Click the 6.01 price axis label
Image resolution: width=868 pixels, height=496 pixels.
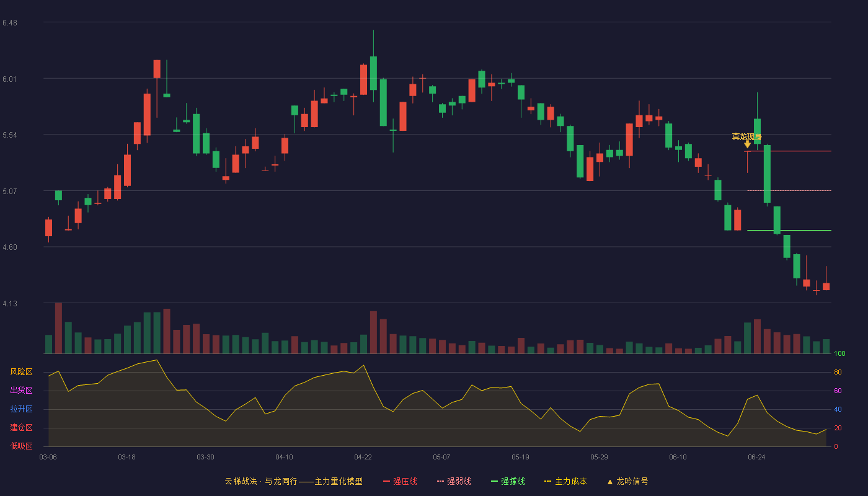pos(10,79)
